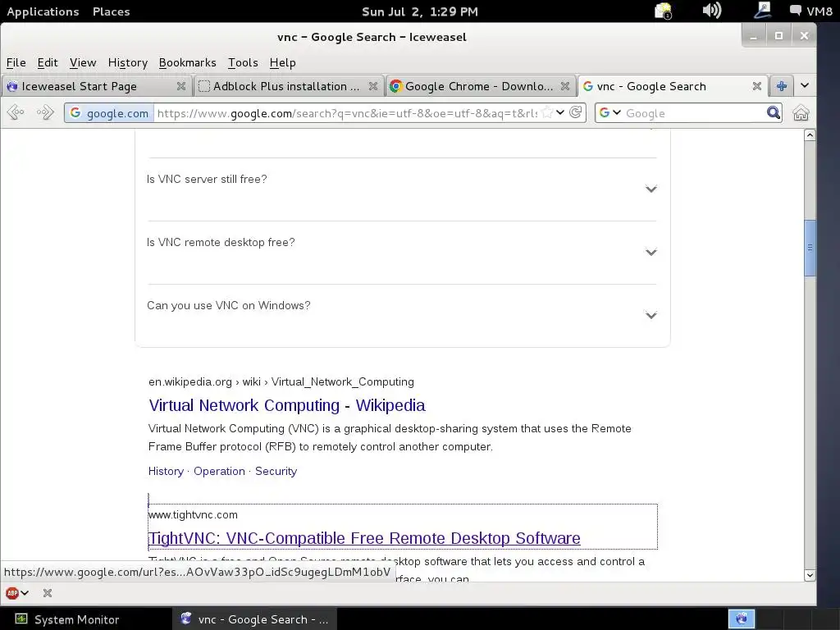This screenshot has height=630, width=840.
Task: Click the www.tightvnc.com URL text
Action: pyautogui.click(x=193, y=515)
